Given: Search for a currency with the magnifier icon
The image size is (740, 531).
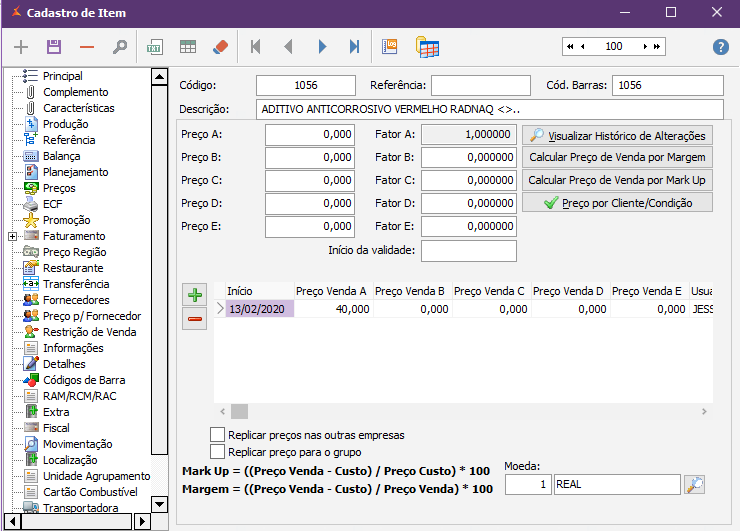Looking at the screenshot, I should coord(694,485).
